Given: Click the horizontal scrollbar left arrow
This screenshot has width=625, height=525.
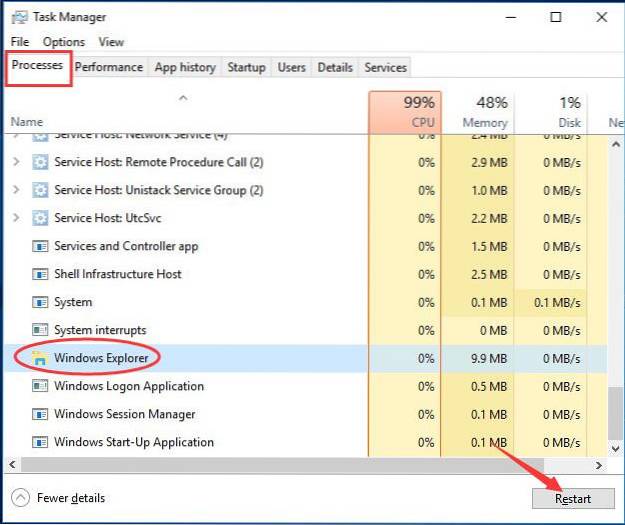Looking at the screenshot, I should pos(13,465).
